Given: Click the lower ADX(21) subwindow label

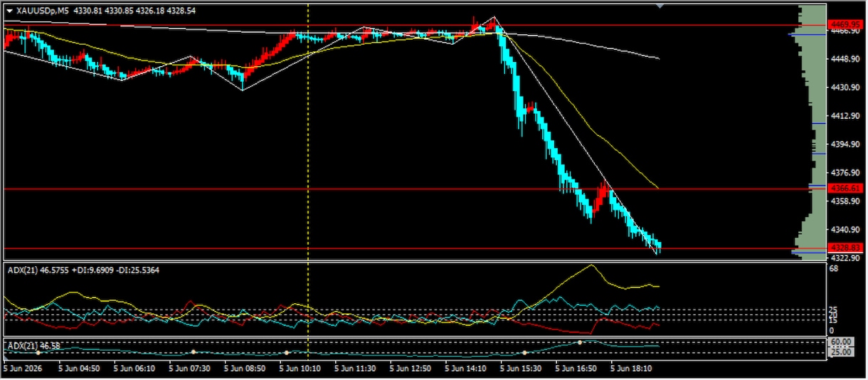Looking at the screenshot, I should [x=33, y=346].
